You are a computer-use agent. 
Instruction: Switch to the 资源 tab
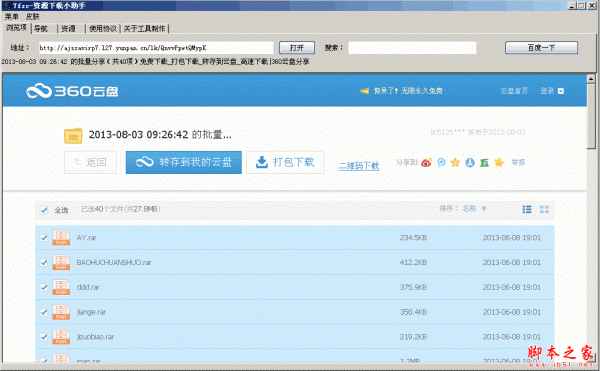pos(68,29)
